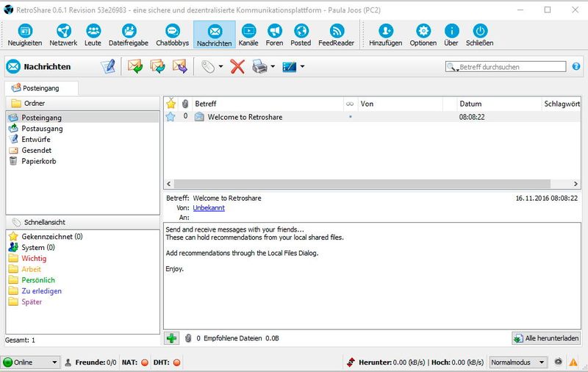Select the Welcome to Retroshare message row
Screen dimensions: 588x372
[372, 117]
